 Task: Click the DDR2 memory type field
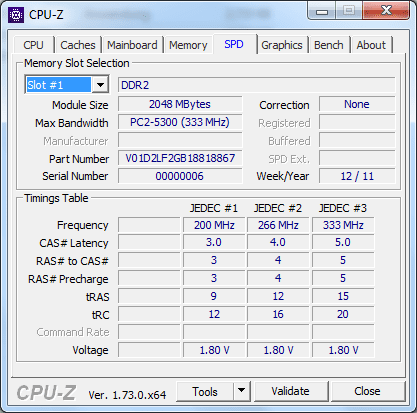[257, 85]
